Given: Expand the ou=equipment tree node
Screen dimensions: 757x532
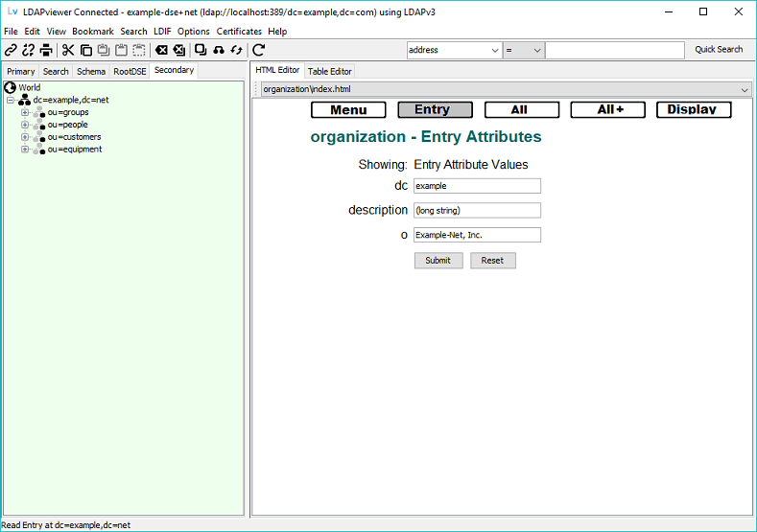Looking at the screenshot, I should pyautogui.click(x=25, y=149).
